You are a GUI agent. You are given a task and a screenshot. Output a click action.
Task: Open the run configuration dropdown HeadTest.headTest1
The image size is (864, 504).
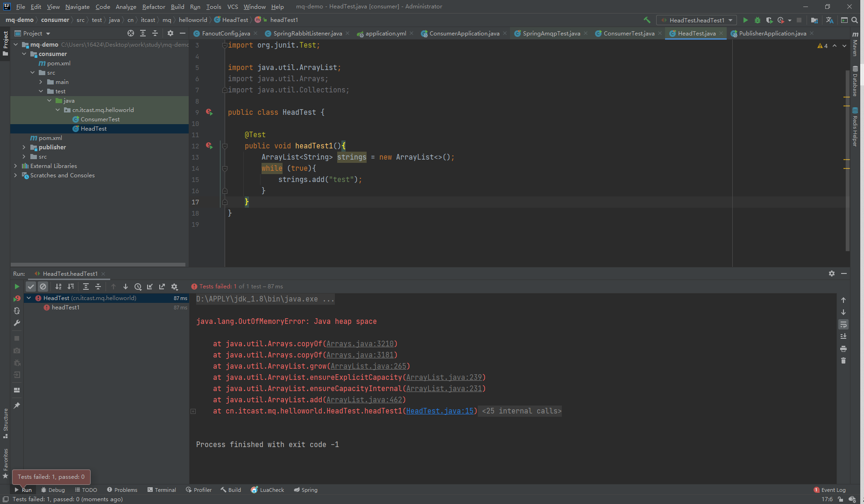coord(696,20)
